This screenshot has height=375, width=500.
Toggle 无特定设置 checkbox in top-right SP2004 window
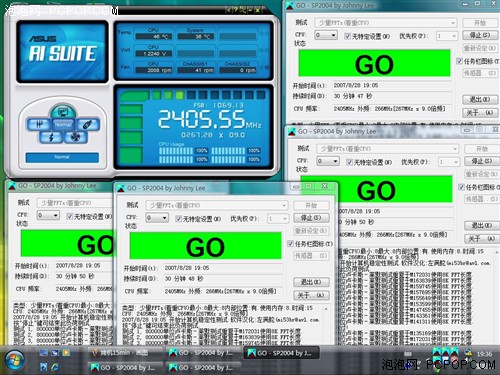[348, 36]
